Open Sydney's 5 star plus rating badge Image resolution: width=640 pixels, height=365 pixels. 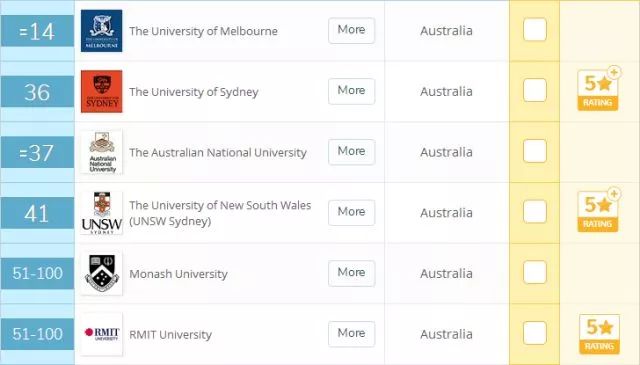point(599,89)
